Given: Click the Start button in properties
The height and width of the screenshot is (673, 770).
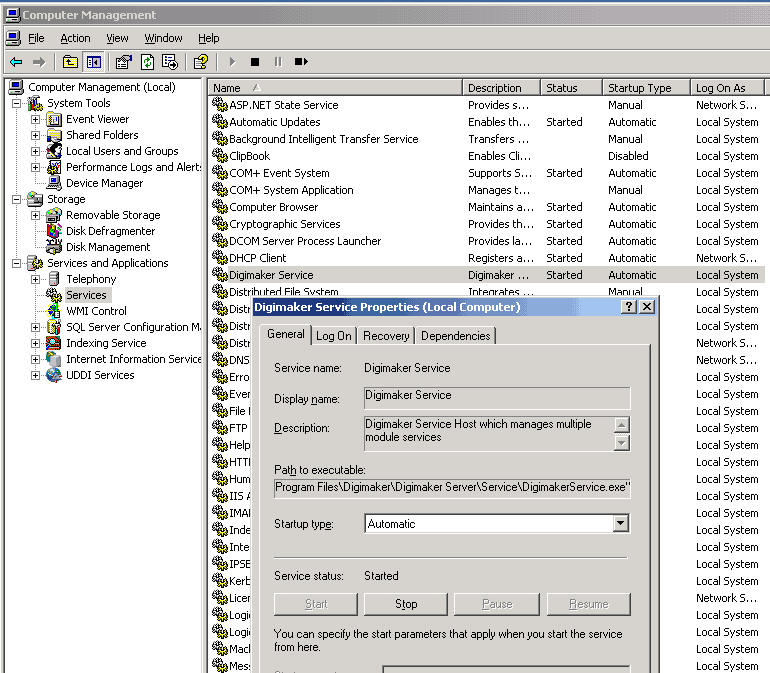Looking at the screenshot, I should 316,604.
